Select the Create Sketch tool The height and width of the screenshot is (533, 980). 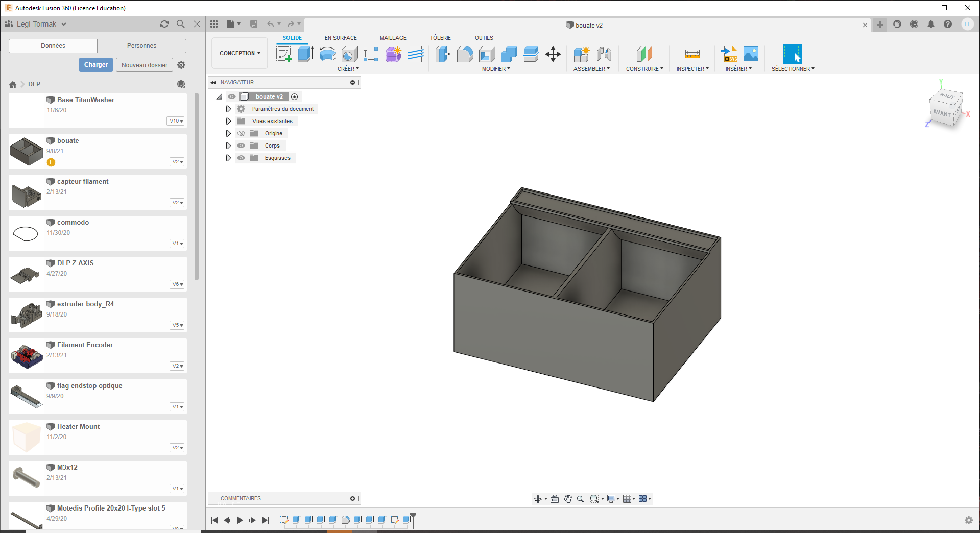pyautogui.click(x=283, y=54)
